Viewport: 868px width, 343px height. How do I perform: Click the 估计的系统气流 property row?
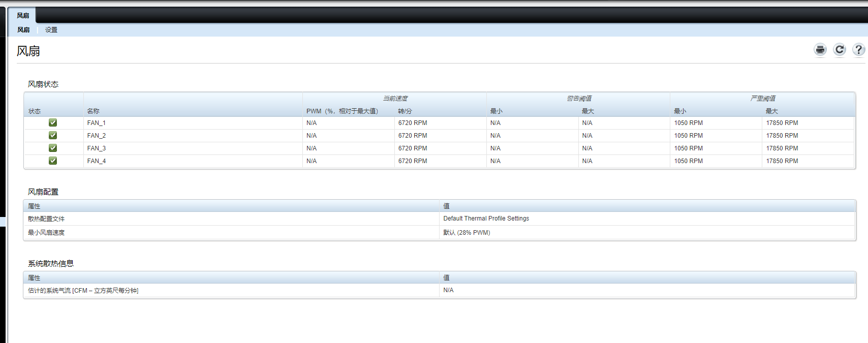(x=83, y=291)
